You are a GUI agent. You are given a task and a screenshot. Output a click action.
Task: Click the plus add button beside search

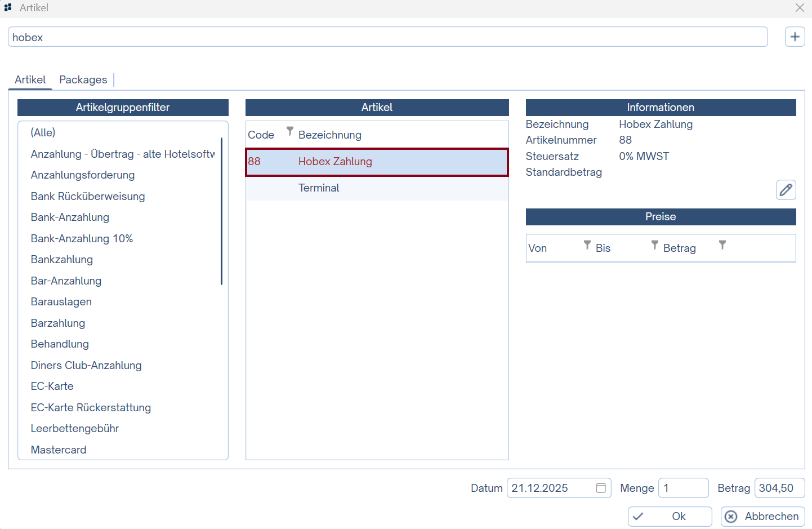coord(795,37)
